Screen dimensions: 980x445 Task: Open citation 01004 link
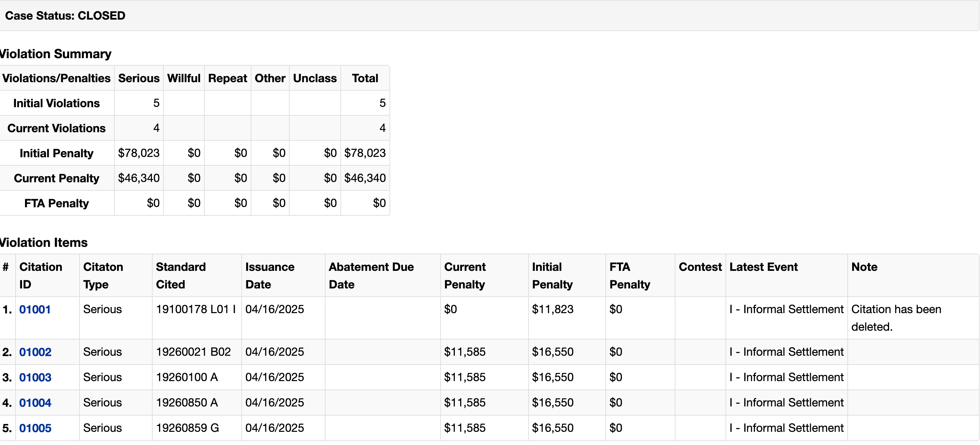[35, 403]
